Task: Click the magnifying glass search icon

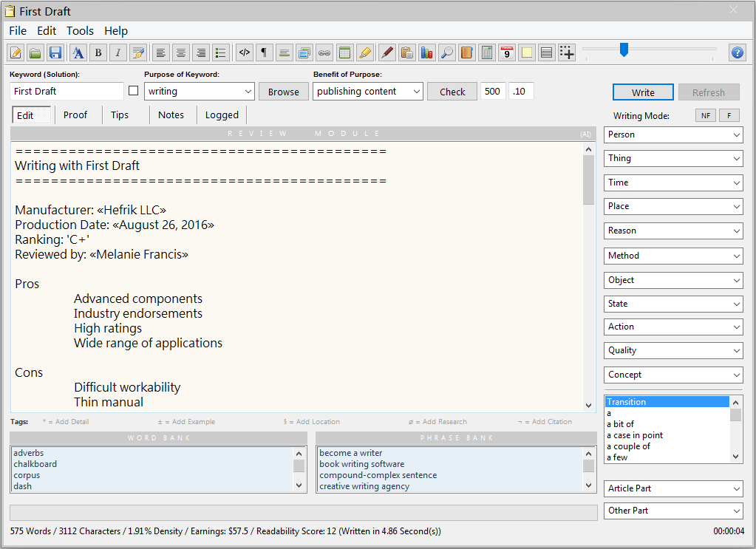Action: 447,52
